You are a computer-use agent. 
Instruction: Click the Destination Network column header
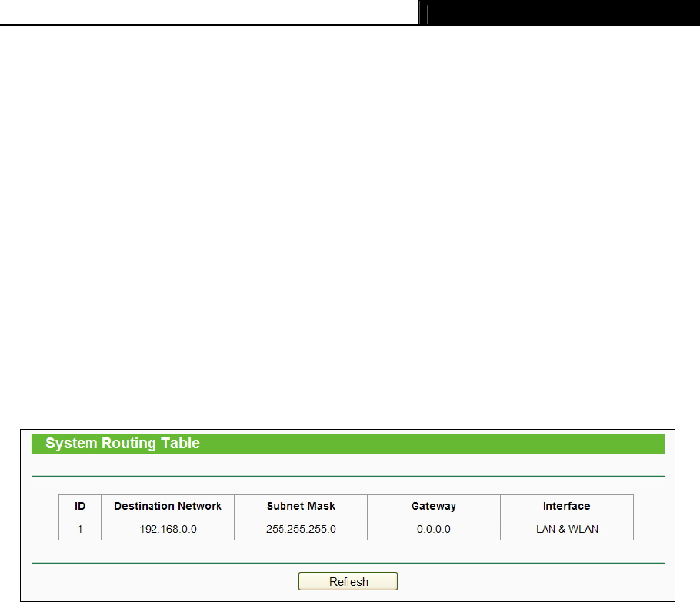pyautogui.click(x=168, y=506)
